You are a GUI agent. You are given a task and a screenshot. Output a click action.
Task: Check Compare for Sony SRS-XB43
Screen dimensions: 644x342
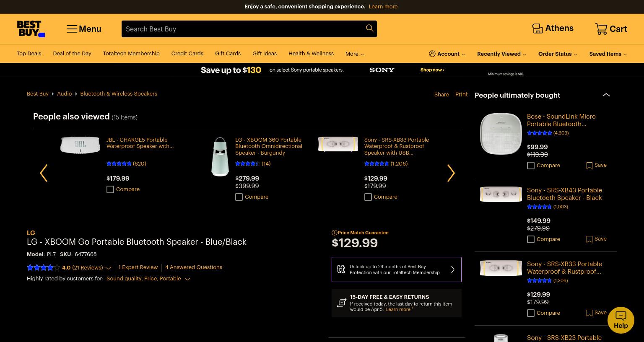[x=531, y=239]
